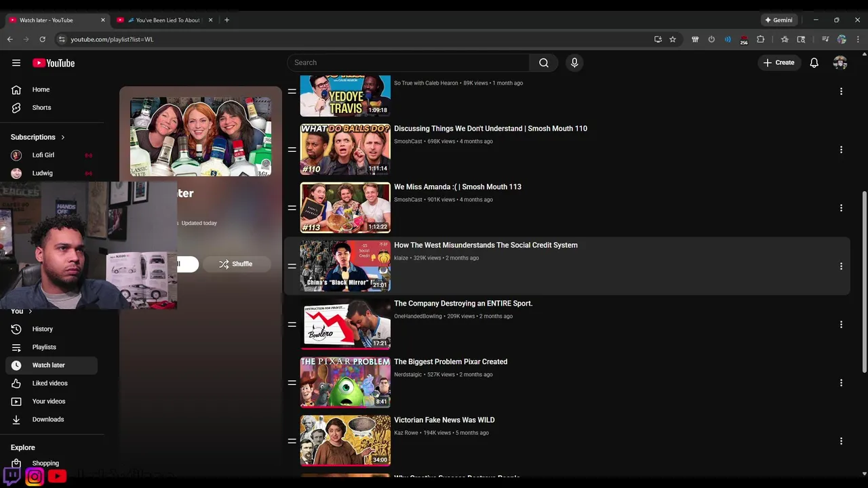Open the klaize channel link
Image resolution: width=868 pixels, height=488 pixels.
(401, 258)
